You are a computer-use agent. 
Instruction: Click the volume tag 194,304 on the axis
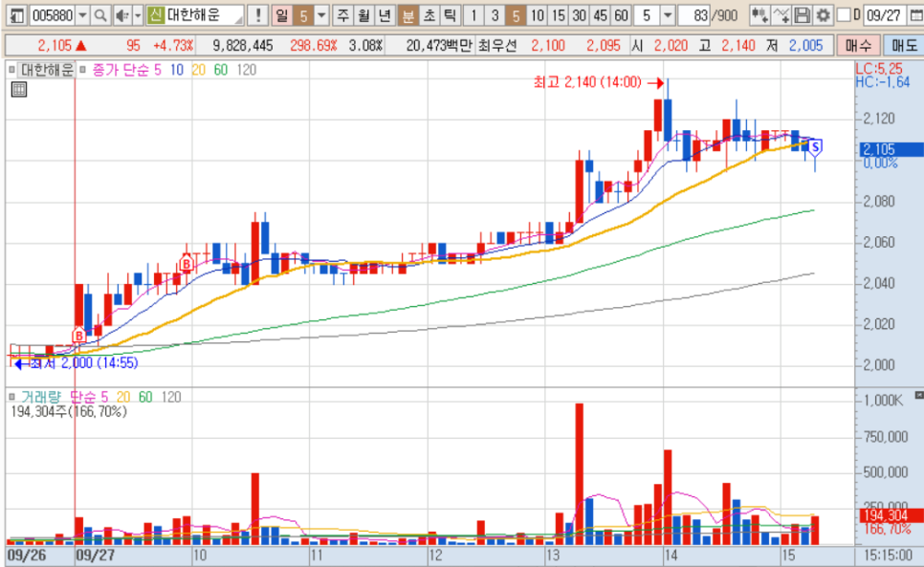[x=891, y=516]
